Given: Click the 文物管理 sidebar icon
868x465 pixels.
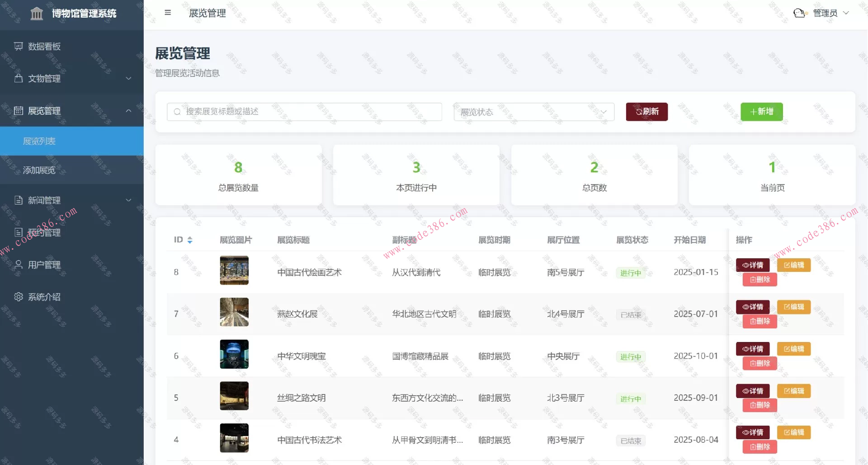Looking at the screenshot, I should (18, 78).
